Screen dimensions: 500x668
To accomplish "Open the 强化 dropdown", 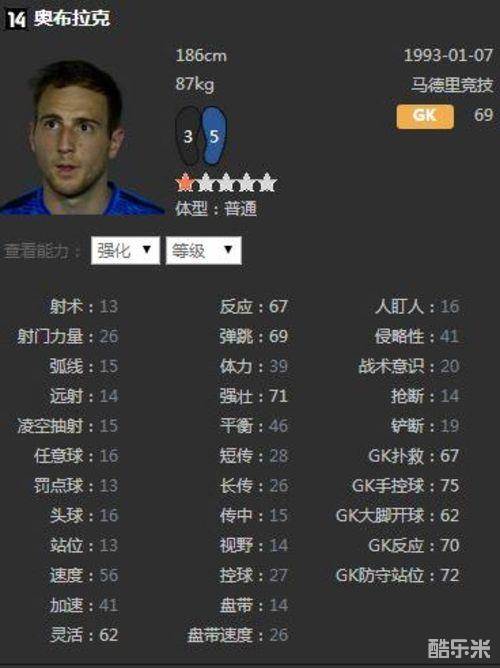I will (x=125, y=250).
